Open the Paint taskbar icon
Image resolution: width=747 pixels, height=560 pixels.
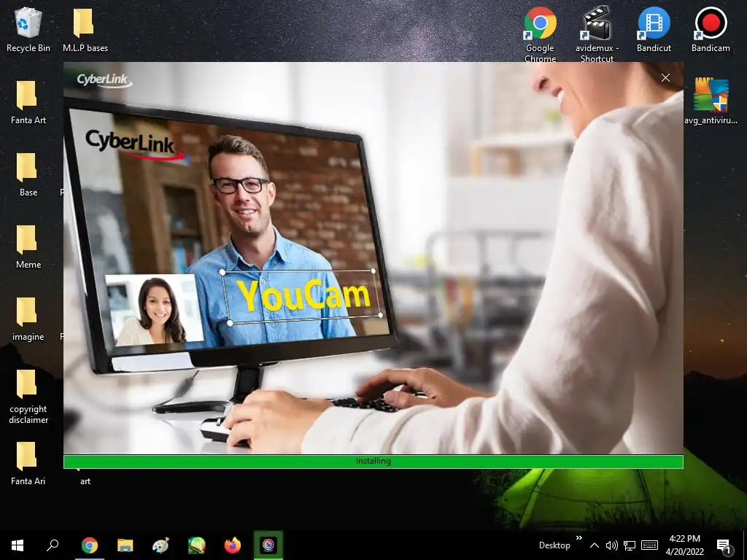(x=160, y=545)
